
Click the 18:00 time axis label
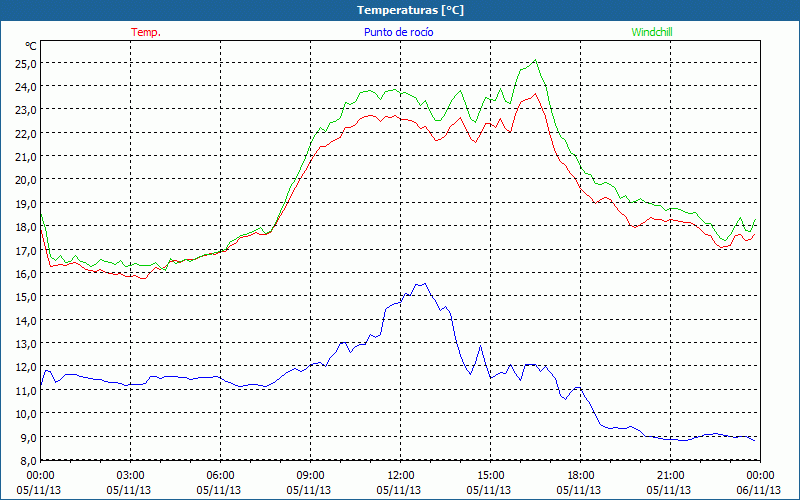pos(580,476)
